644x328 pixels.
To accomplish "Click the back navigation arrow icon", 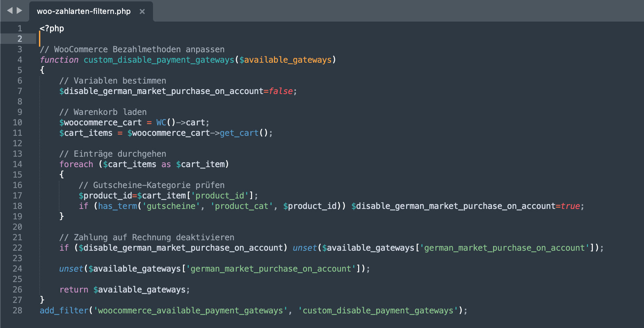I will [10, 10].
